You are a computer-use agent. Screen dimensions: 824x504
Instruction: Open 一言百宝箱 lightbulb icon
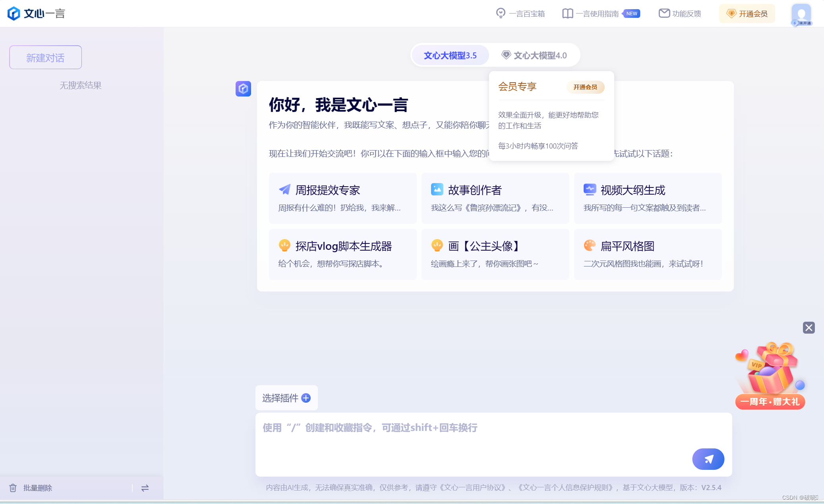(501, 14)
